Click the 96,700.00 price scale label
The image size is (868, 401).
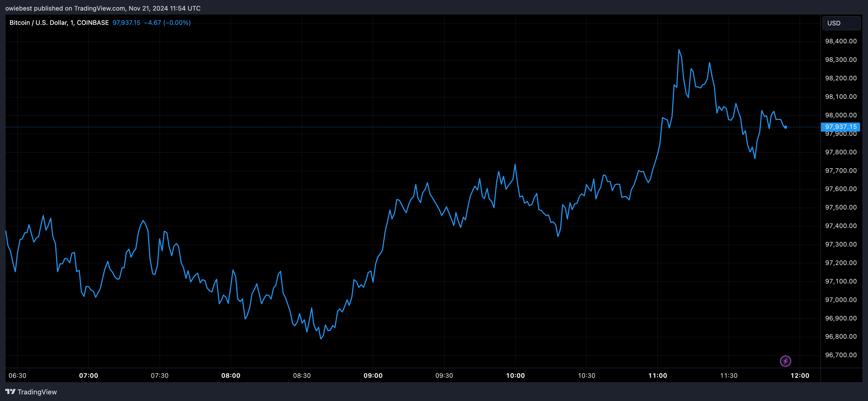coord(841,355)
